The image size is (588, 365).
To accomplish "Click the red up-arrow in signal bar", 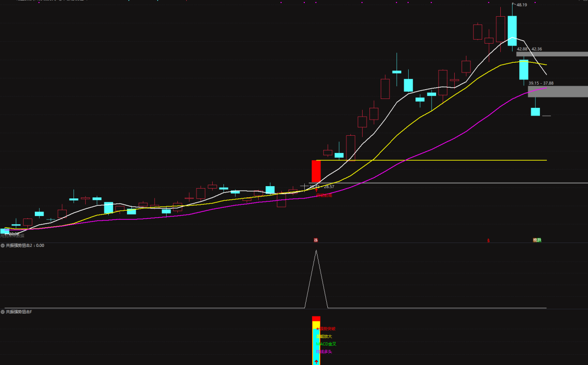I will [x=316, y=362].
